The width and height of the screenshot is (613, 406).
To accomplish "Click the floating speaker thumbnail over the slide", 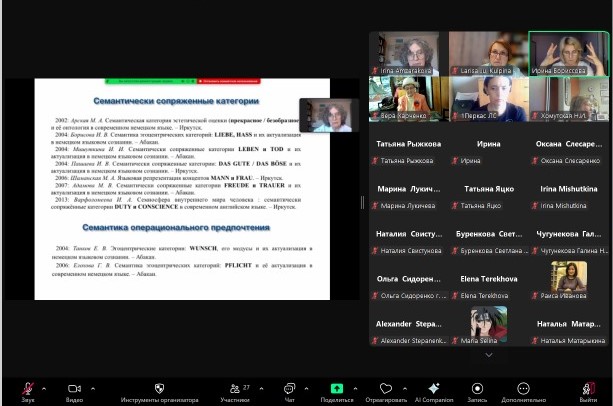I will tap(329, 115).
